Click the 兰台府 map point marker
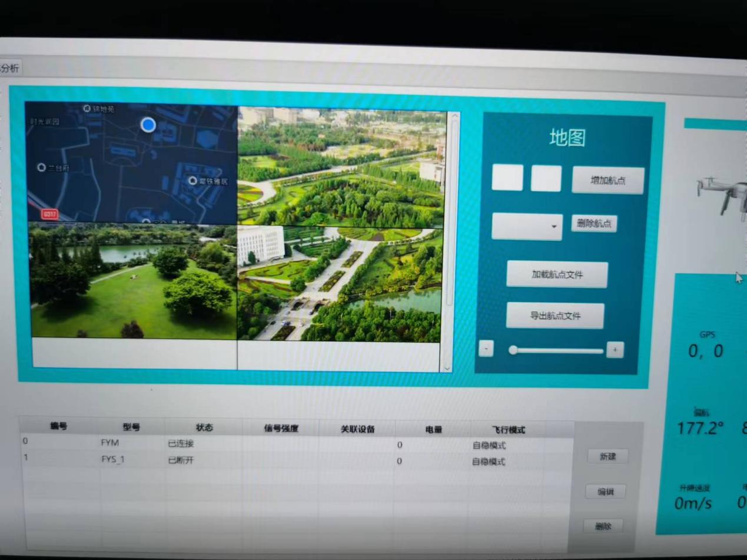Screen dimensions: 747x560 coord(41,168)
